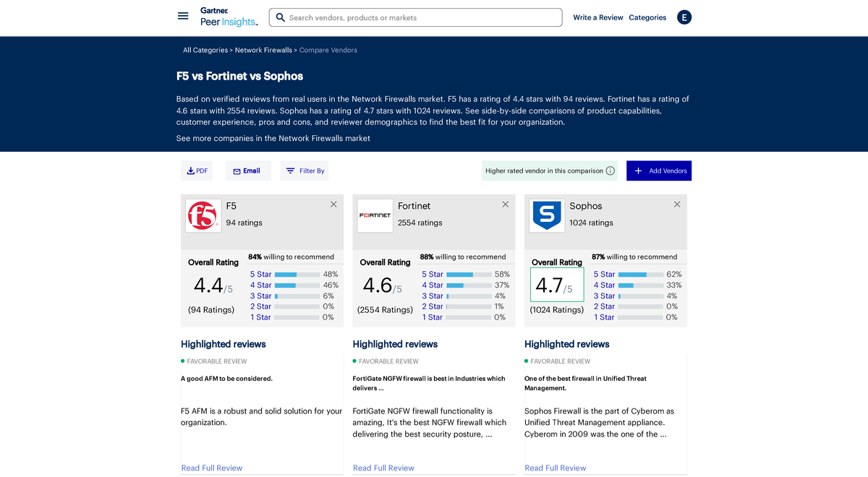Click the Write a Review menu item
This screenshot has height=477, width=868.
[x=598, y=17]
